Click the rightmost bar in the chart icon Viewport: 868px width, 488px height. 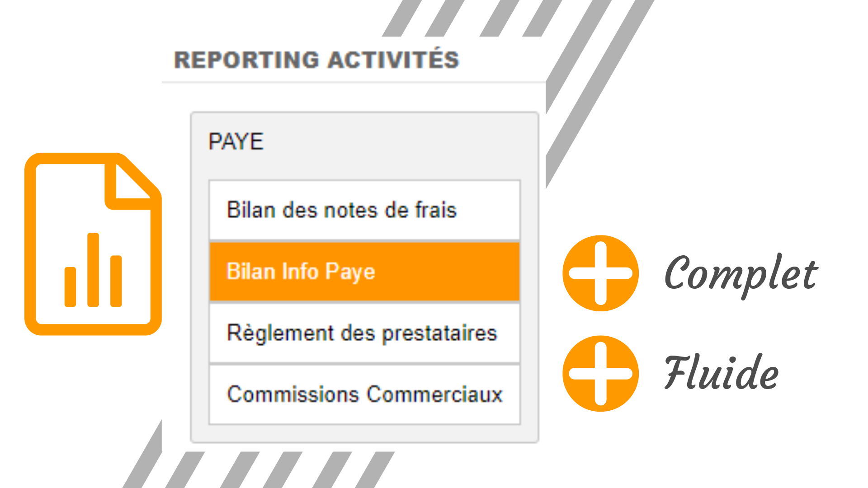116,281
